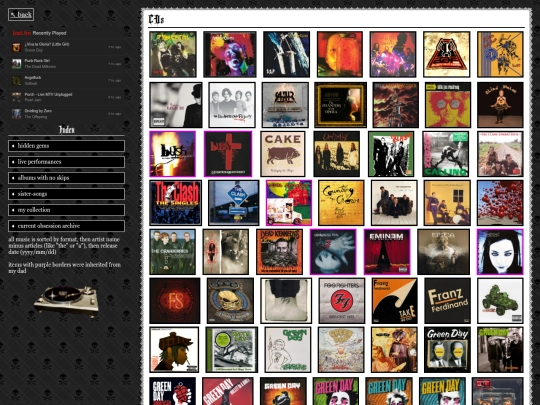Open the 'live performances' index entry
Image resolution: width=540 pixels, height=405 pixels.
pos(66,162)
